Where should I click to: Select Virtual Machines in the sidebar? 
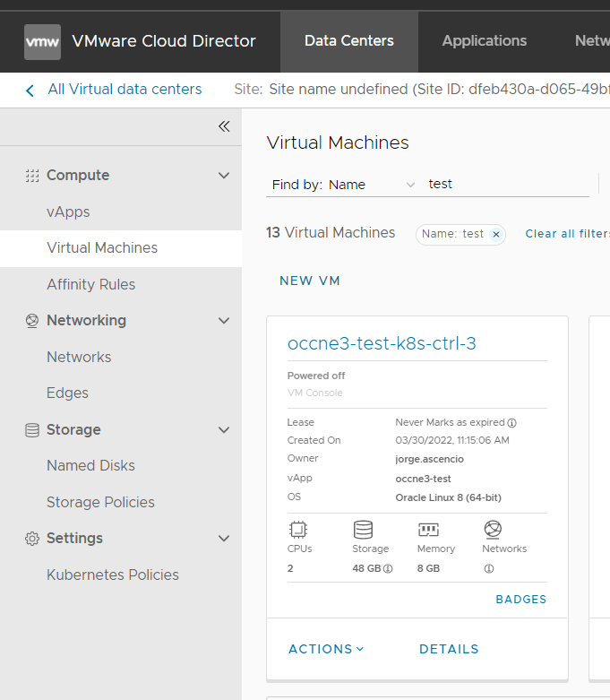(121, 248)
